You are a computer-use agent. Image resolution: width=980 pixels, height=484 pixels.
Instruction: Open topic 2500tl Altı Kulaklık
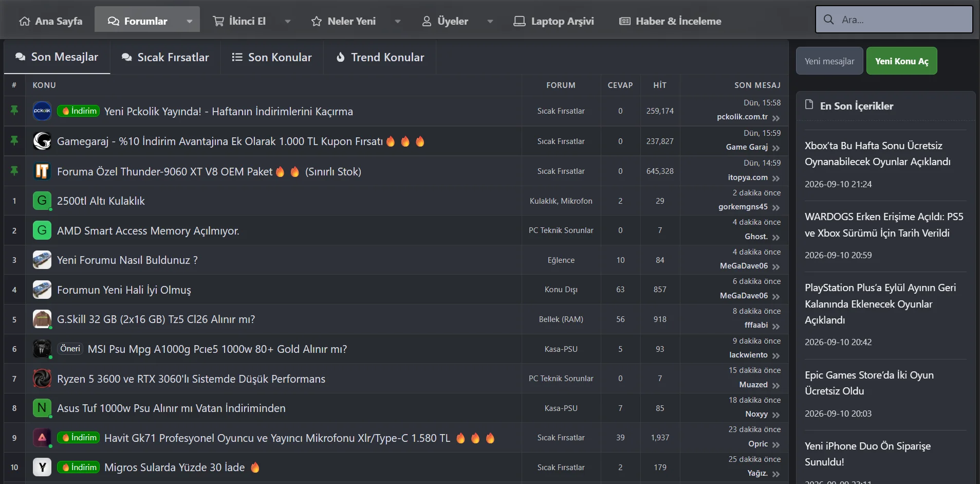(x=101, y=201)
